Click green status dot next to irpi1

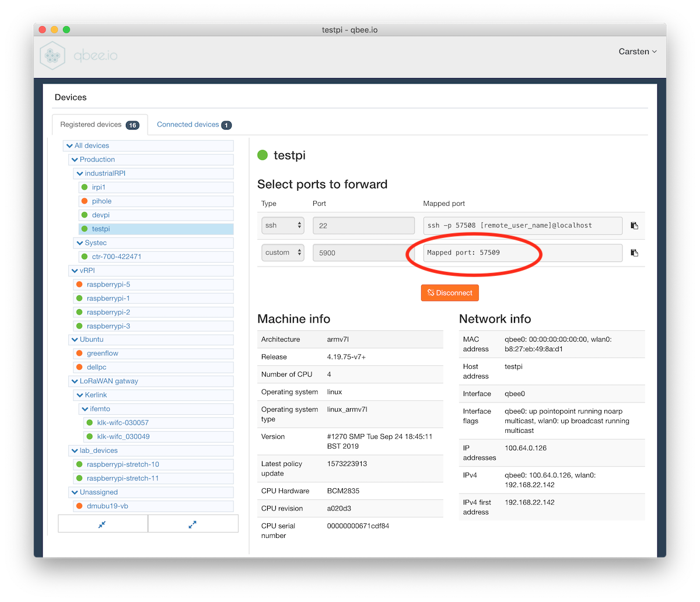coord(84,187)
